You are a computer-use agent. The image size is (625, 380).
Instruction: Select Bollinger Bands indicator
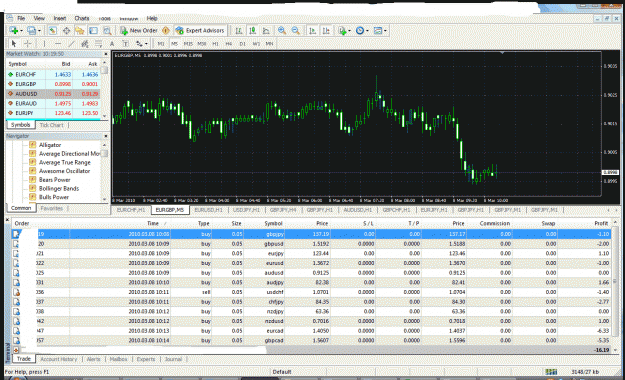point(59,189)
